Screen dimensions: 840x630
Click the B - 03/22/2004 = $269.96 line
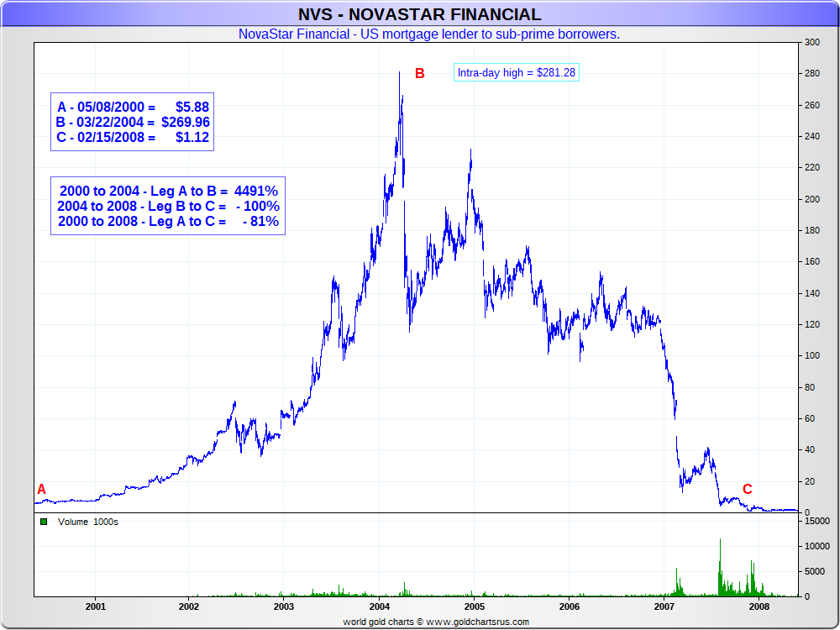(133, 122)
